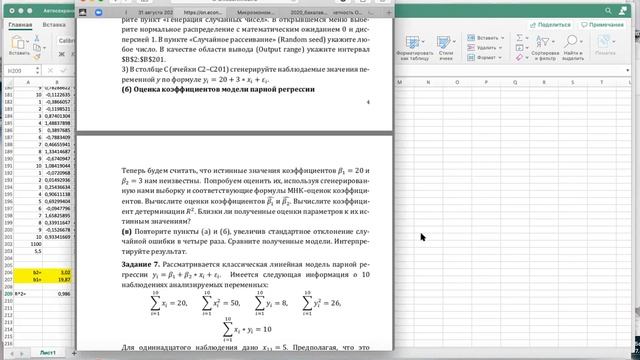Image resolution: width=640 pixels, height=360 pixels.
Task: Expand Sort and Filter dropdown arrow
Action: pos(553,42)
